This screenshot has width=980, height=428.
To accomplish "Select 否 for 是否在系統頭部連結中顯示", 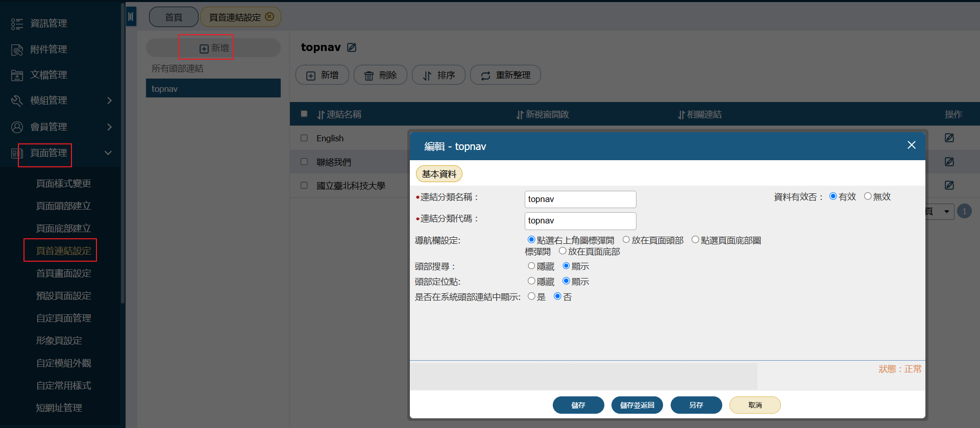I will (557, 296).
